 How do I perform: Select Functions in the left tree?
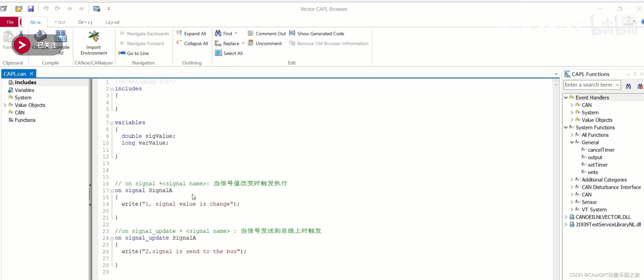(25, 120)
